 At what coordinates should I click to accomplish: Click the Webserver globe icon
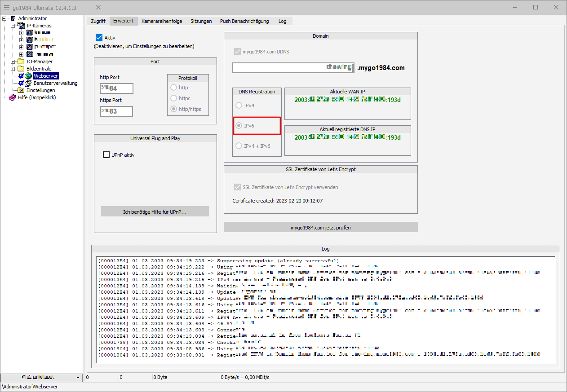click(x=28, y=76)
